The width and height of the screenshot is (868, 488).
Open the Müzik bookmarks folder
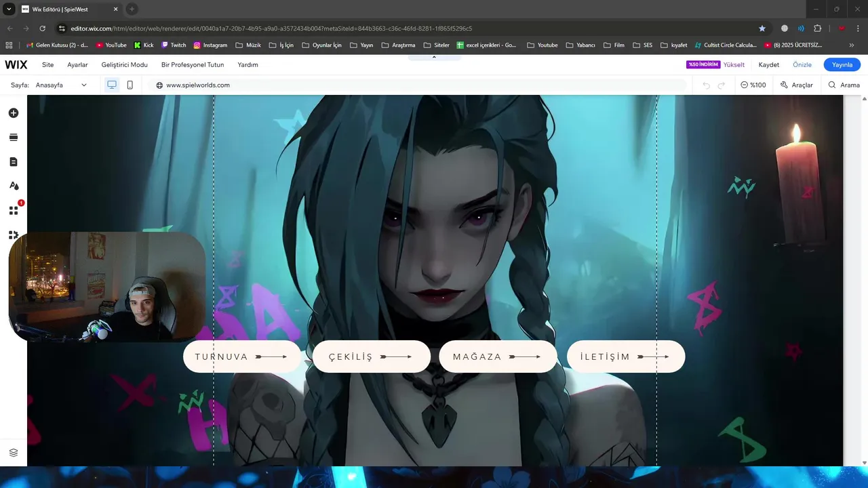(248, 45)
